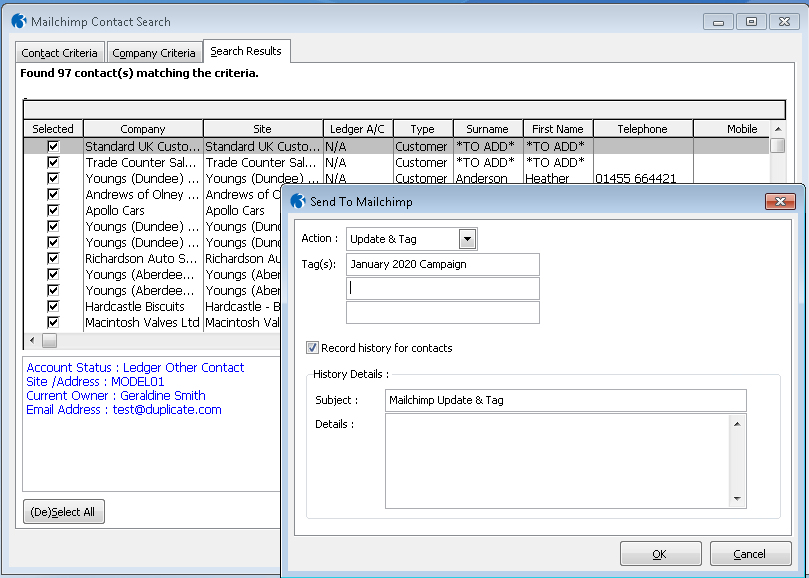Click the Surname column header

(x=488, y=129)
